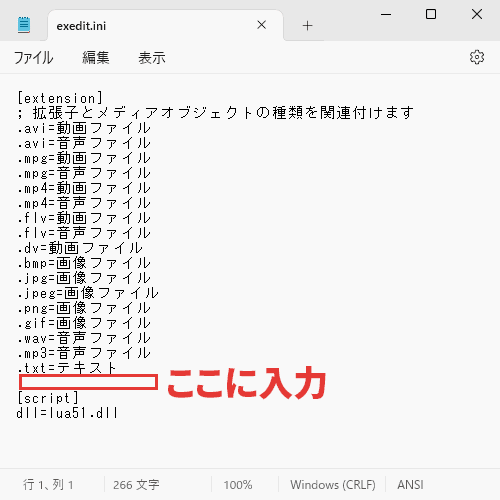Click the .flv=動画ファイル line
The width and height of the screenshot is (500, 500).
(84, 218)
